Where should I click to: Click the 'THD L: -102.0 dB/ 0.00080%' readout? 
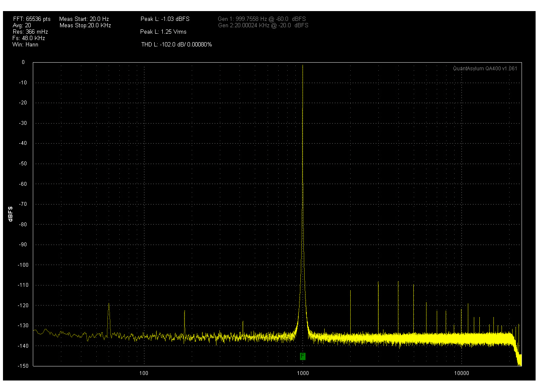point(176,44)
